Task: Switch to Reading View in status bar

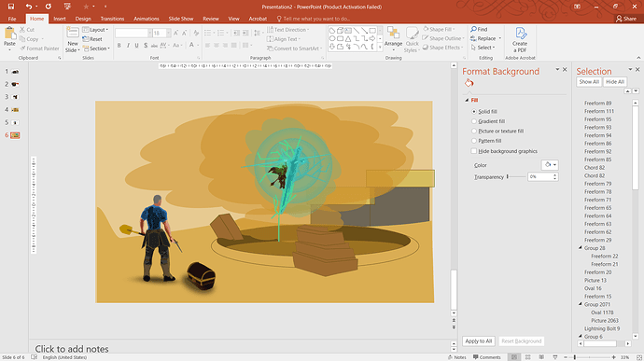Action: 541,357
